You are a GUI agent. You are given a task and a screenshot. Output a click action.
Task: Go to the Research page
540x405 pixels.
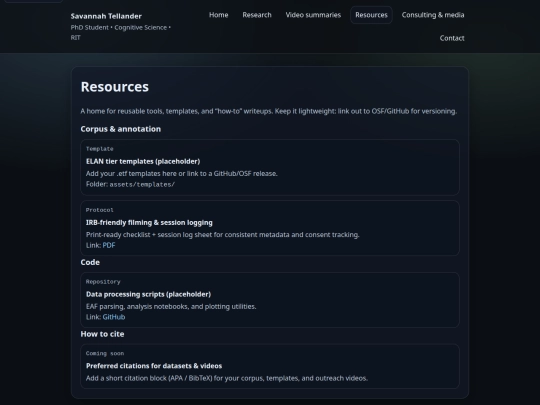[257, 15]
